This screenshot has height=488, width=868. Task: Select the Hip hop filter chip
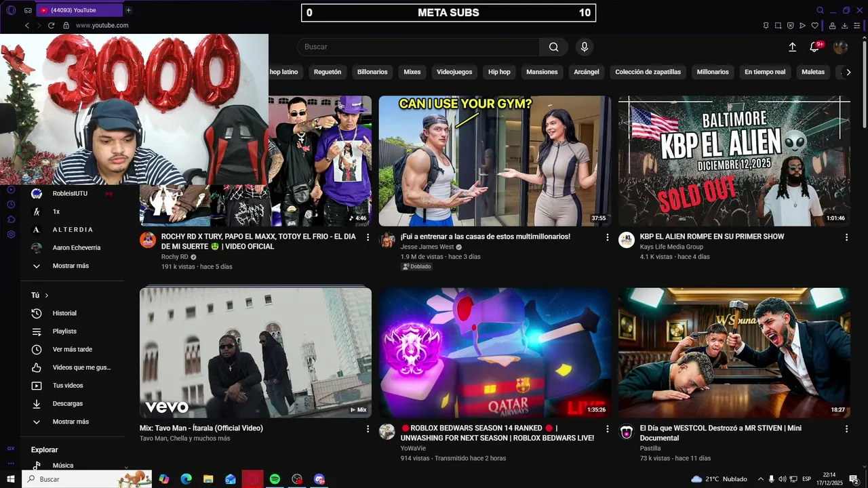tap(499, 72)
